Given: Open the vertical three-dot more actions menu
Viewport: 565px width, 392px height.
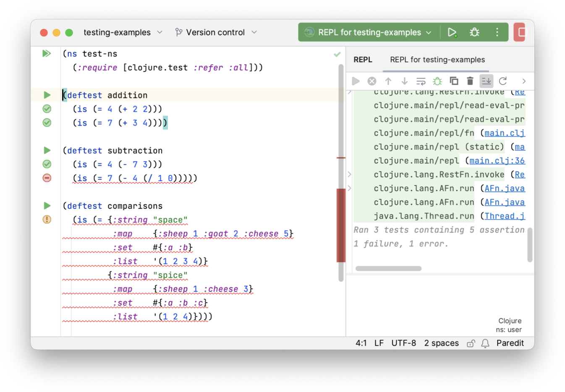Looking at the screenshot, I should click(x=497, y=32).
